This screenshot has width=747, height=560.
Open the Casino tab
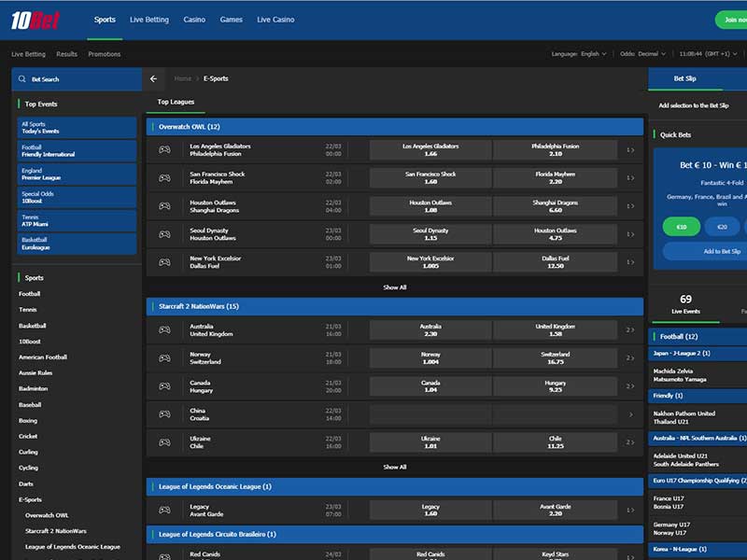(x=194, y=20)
